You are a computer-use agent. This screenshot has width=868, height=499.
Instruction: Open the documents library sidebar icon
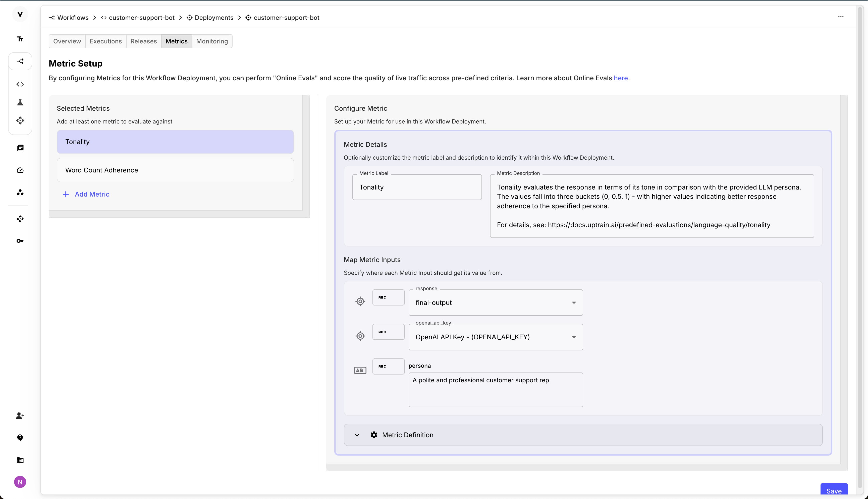pyautogui.click(x=20, y=148)
